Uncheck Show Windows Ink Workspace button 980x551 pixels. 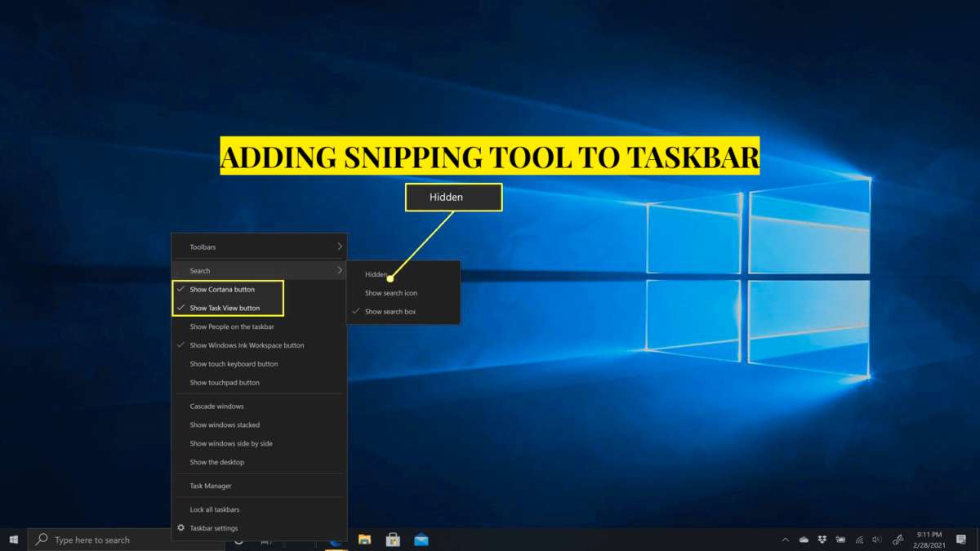259,345
